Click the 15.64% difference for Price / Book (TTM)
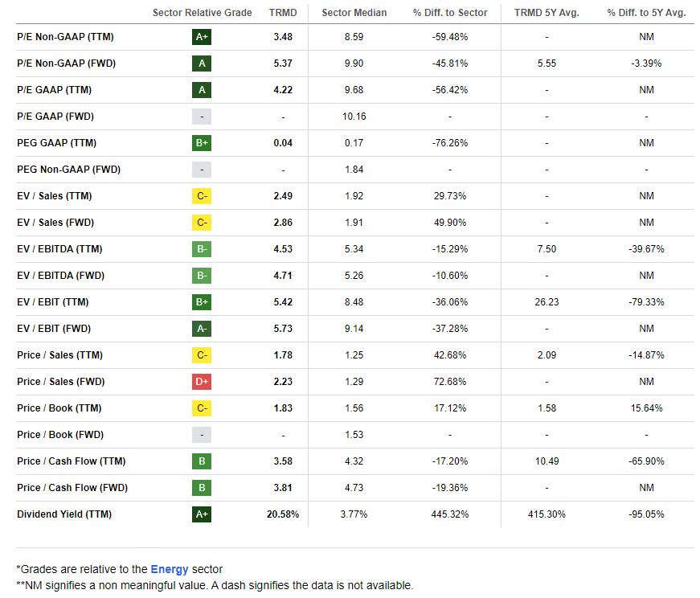Viewport: 700px width, 598px height. (646, 408)
